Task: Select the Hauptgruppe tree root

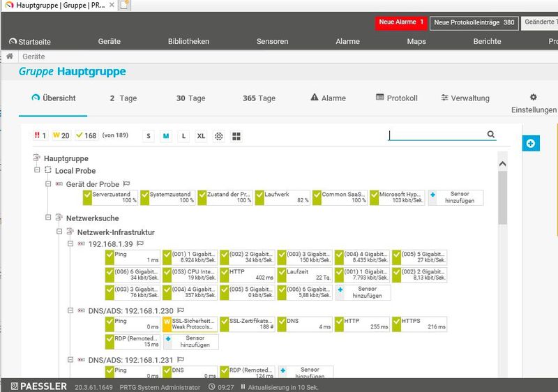Action: pos(66,158)
